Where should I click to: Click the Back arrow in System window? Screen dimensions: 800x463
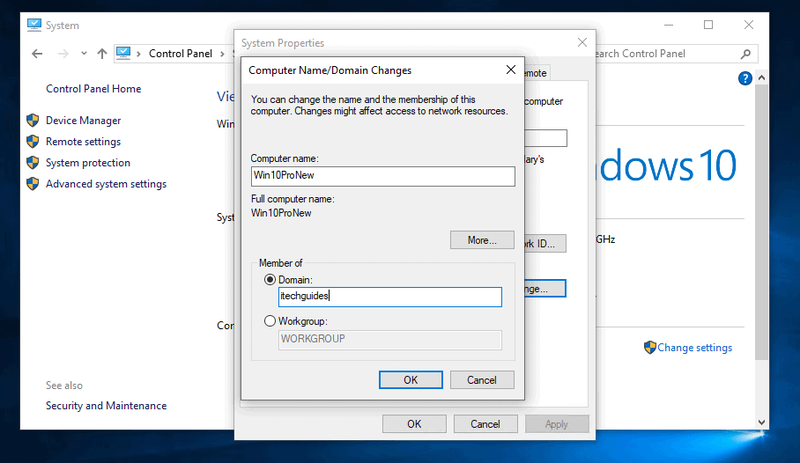[37, 54]
